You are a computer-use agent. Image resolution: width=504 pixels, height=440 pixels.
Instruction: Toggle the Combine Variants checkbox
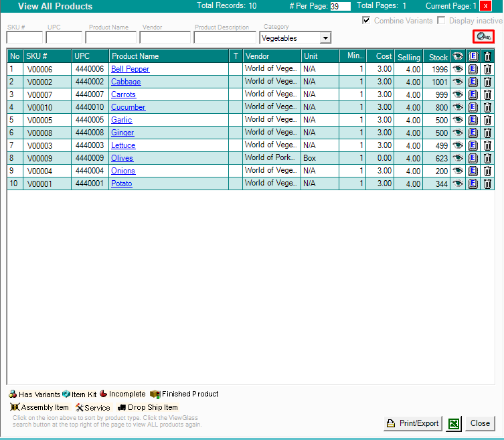click(366, 21)
